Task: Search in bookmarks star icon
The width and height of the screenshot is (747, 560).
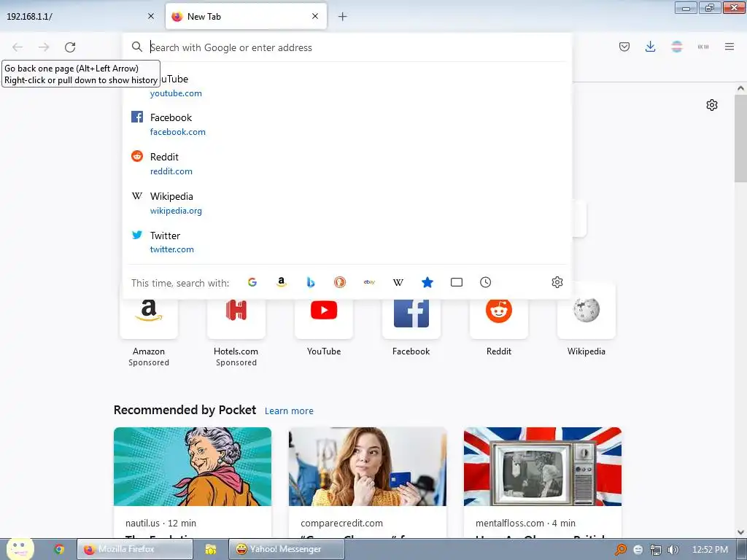Action: coord(427,282)
